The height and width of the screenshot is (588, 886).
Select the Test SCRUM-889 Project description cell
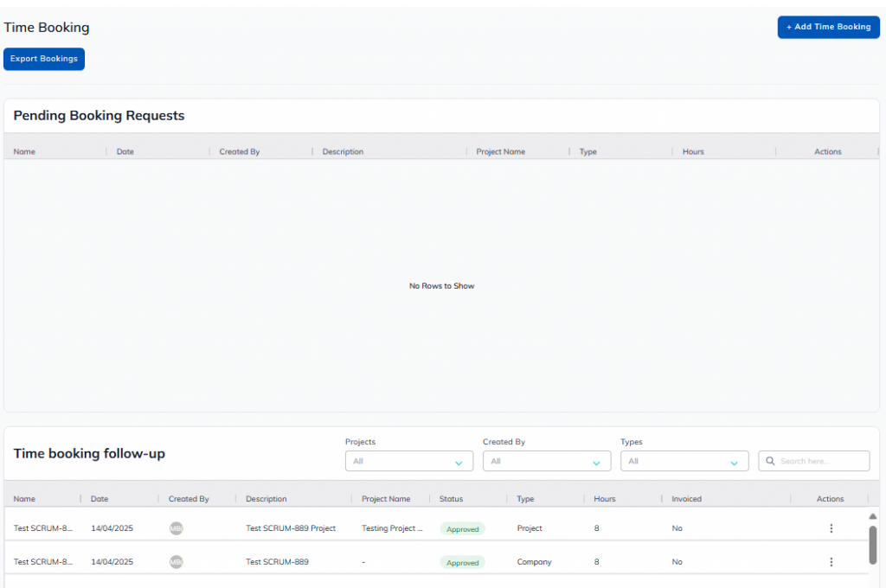pyautogui.click(x=291, y=528)
